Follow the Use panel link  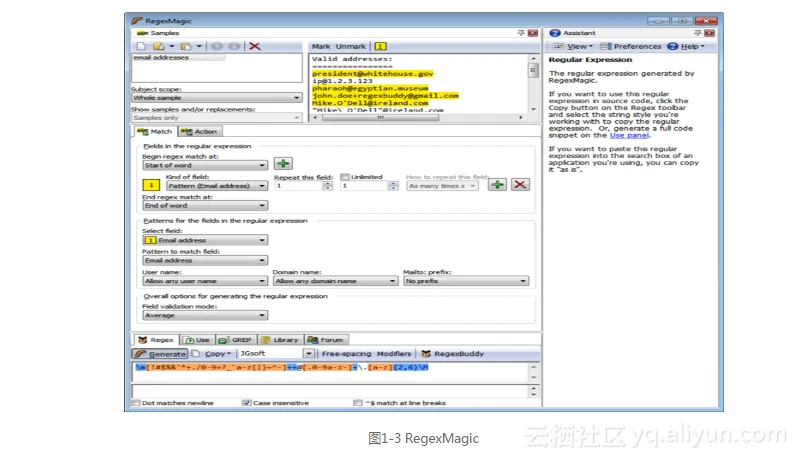[x=629, y=135]
